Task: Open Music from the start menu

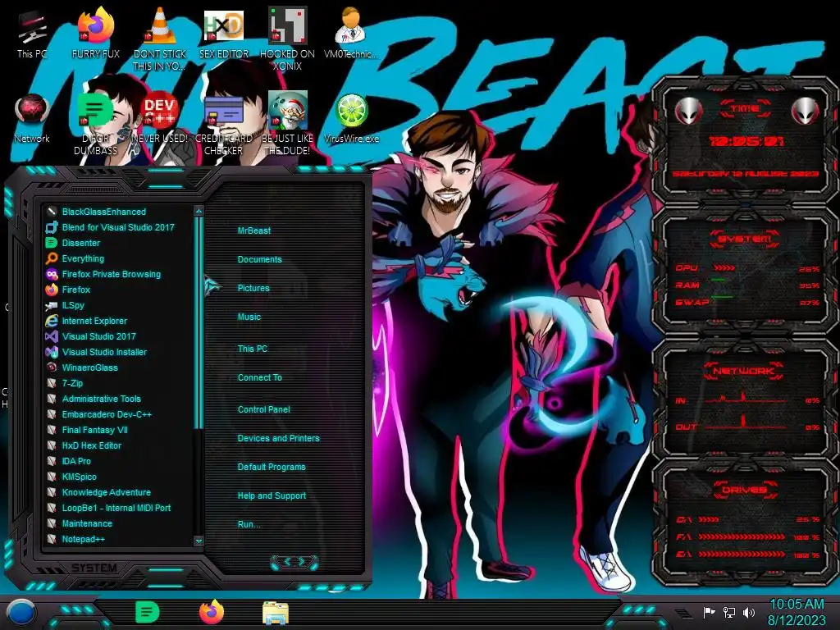Action: pos(249,317)
